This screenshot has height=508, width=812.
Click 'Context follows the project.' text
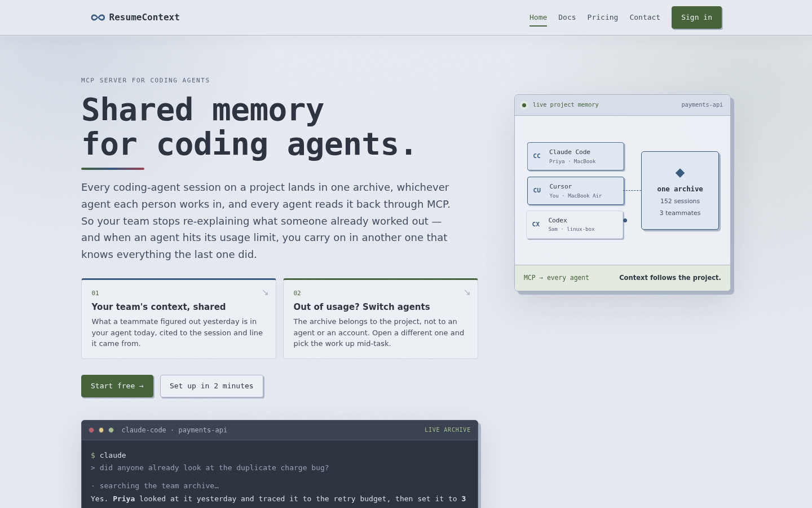coord(670,278)
